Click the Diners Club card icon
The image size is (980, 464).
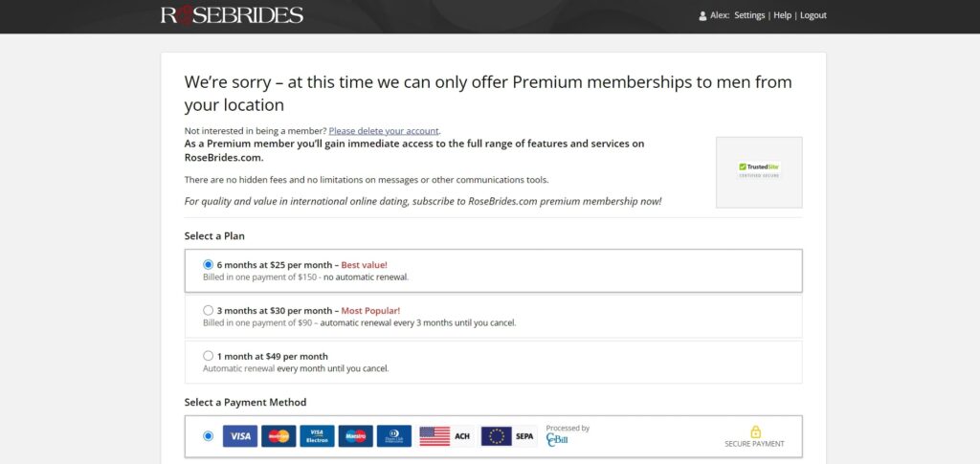pyautogui.click(x=393, y=436)
